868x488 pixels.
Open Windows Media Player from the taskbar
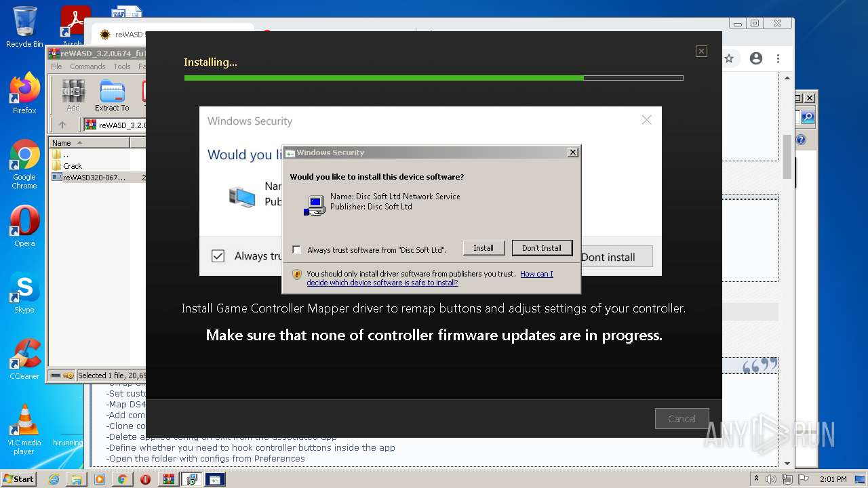pyautogui.click(x=100, y=479)
